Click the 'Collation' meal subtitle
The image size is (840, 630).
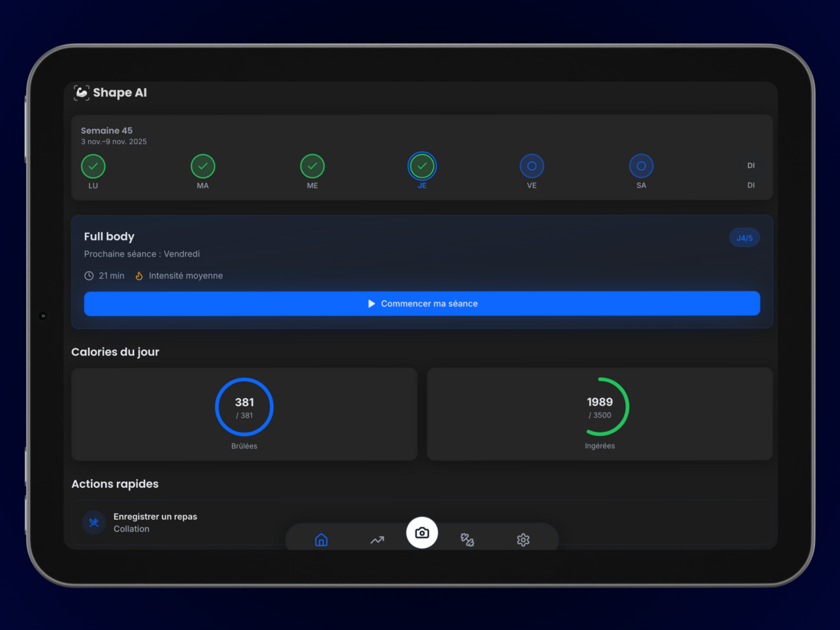coord(131,529)
